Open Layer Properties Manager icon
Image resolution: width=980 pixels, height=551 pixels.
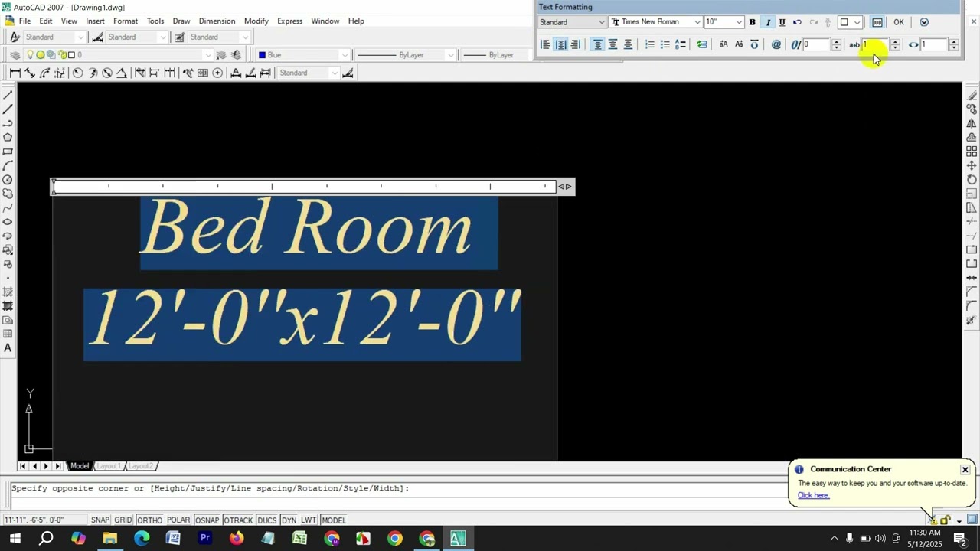coord(15,55)
